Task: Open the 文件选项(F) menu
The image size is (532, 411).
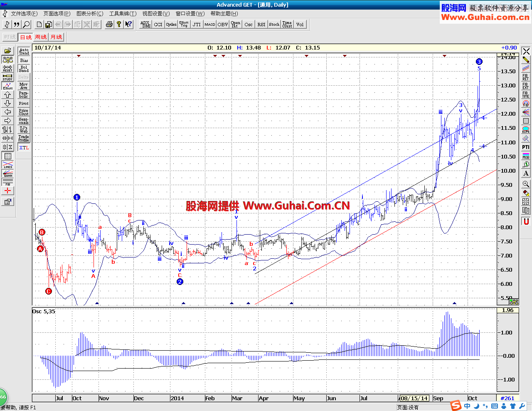Action: coord(24,14)
